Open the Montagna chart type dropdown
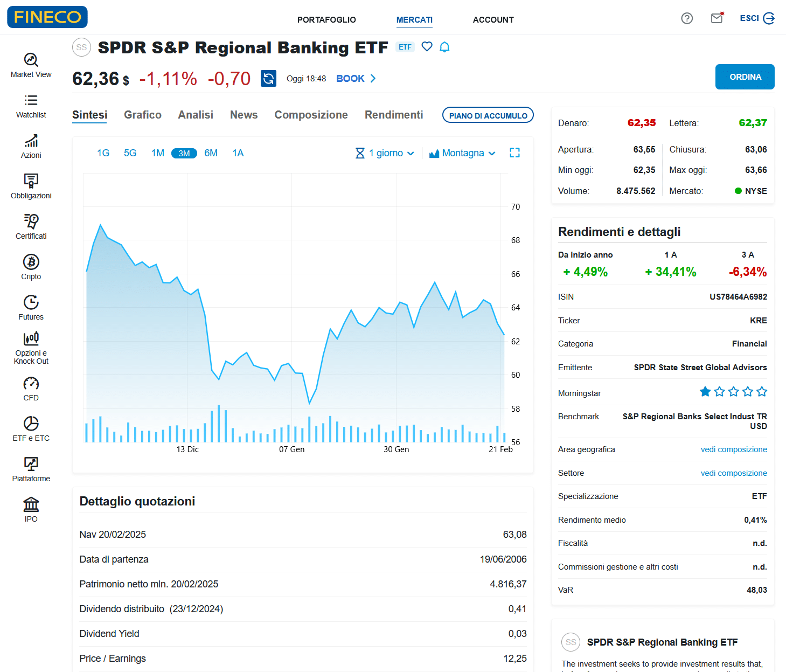 coord(462,153)
